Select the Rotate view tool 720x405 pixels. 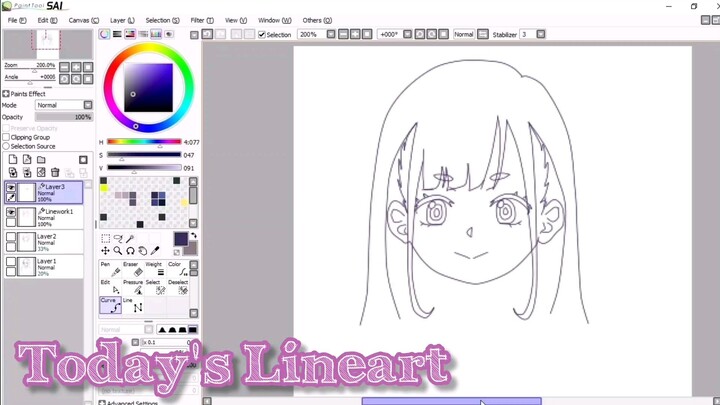[130, 251]
